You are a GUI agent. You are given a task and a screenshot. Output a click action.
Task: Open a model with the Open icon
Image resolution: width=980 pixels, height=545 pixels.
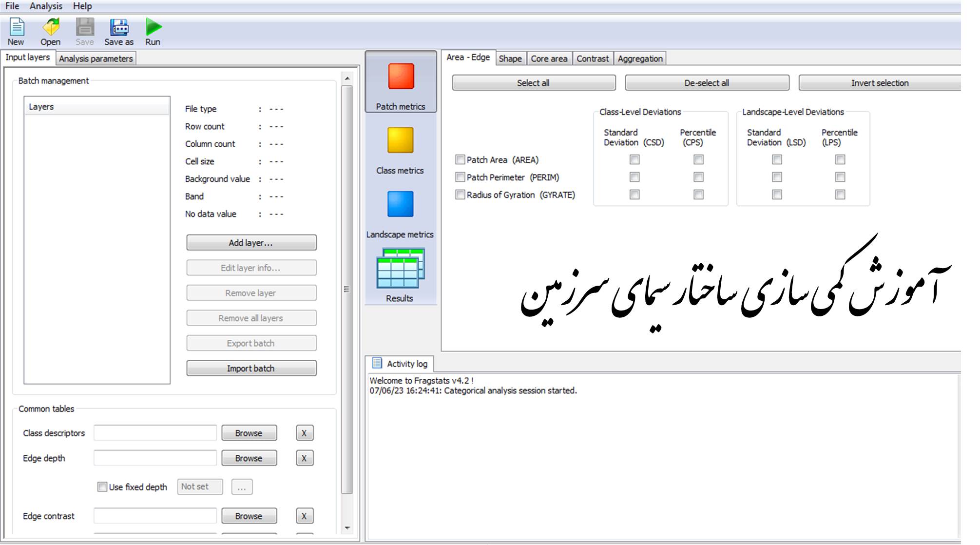(51, 27)
